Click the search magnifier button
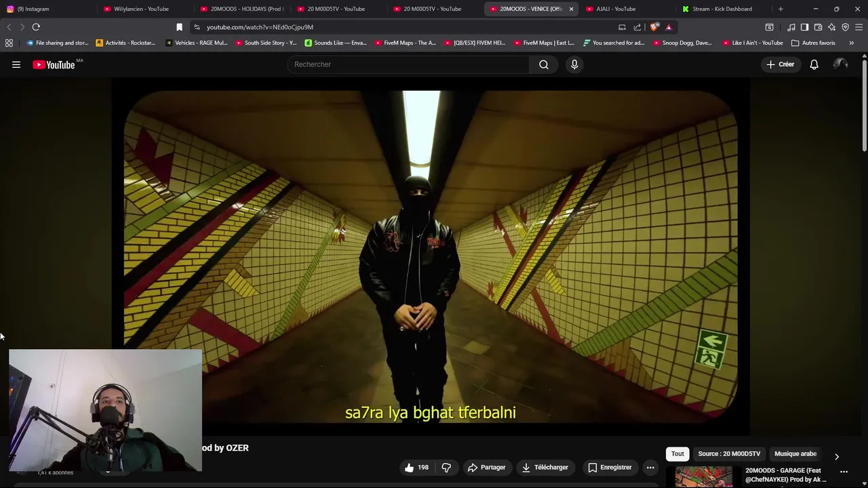This screenshot has height=488, width=868. (544, 64)
